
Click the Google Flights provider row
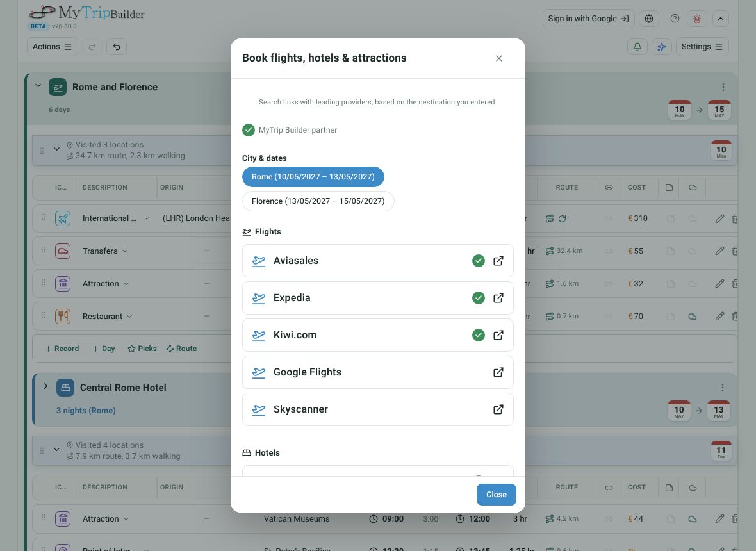[x=377, y=372]
